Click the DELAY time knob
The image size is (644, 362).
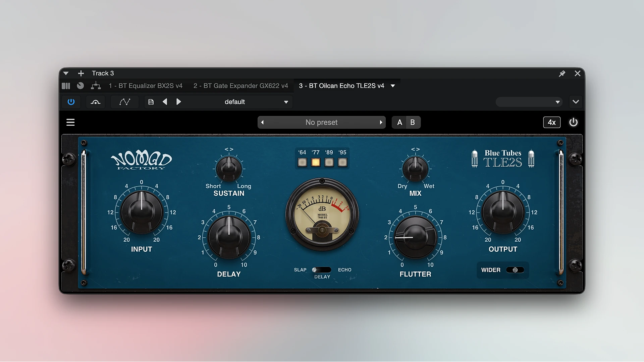tap(229, 237)
